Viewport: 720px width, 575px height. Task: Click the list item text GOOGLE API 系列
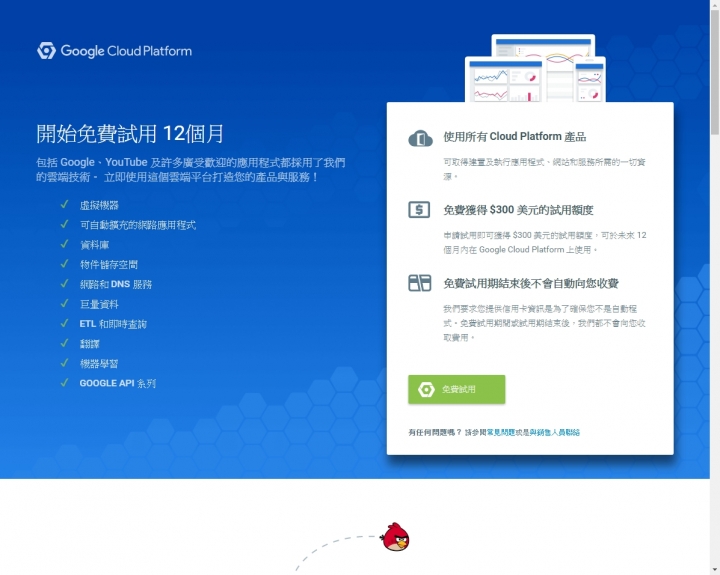(118, 383)
